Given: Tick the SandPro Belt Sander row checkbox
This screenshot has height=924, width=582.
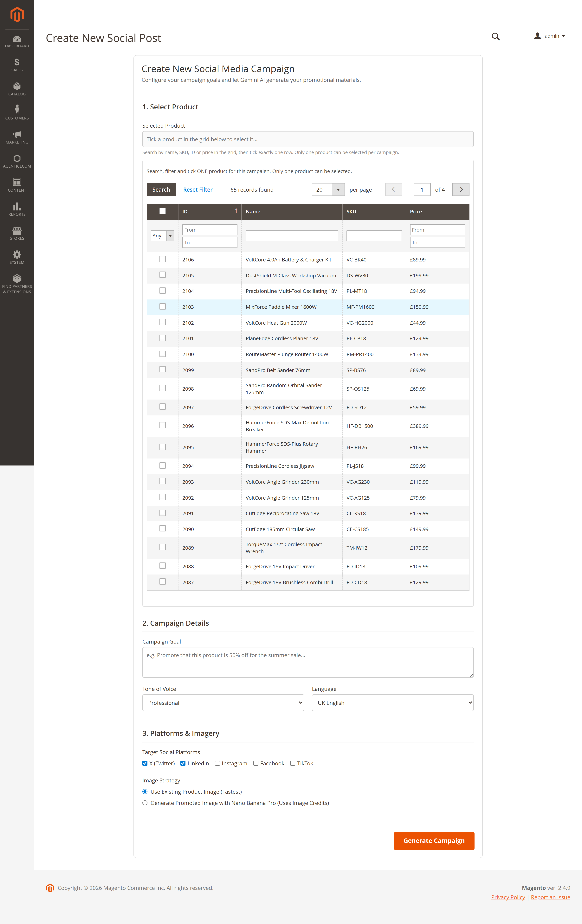Looking at the screenshot, I should click(162, 369).
